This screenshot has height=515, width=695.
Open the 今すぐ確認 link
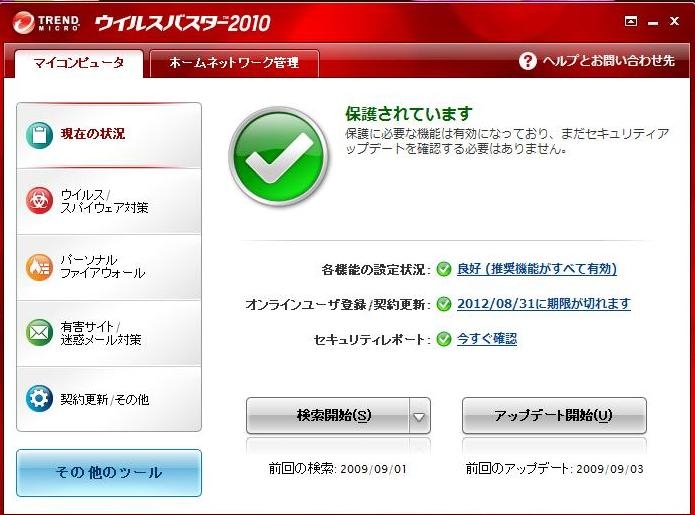point(487,339)
